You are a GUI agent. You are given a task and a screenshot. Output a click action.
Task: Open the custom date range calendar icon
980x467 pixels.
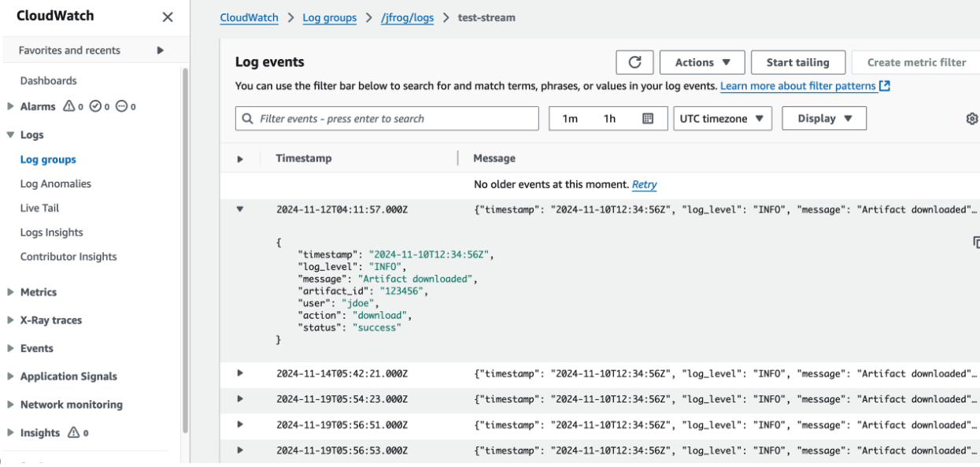[649, 118]
